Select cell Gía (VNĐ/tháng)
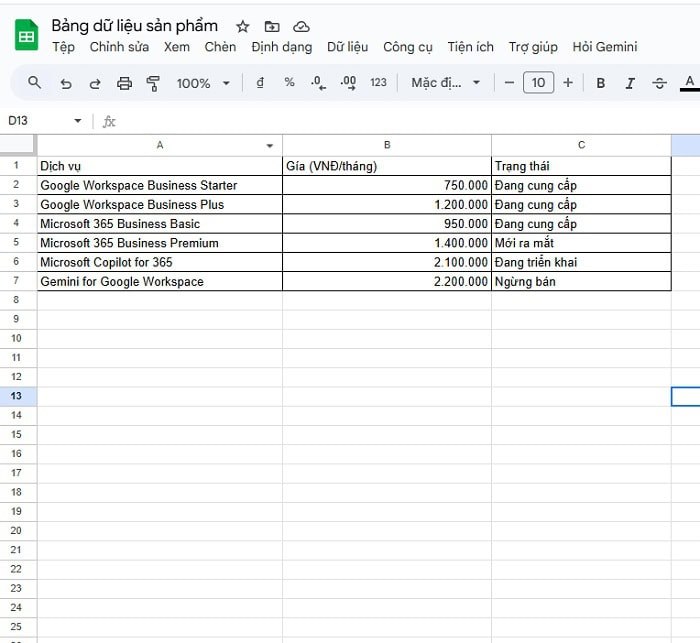The image size is (700, 643). (x=387, y=166)
